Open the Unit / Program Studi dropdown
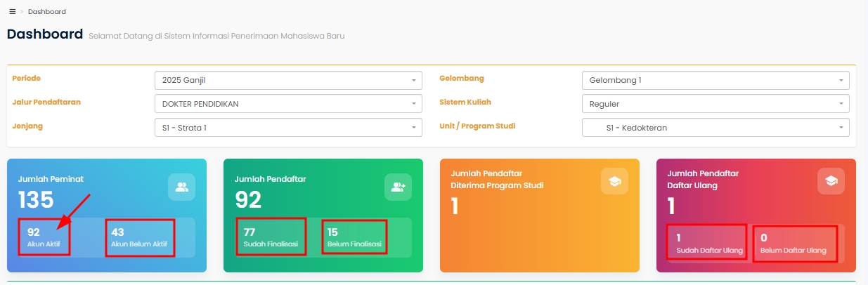 pos(715,128)
